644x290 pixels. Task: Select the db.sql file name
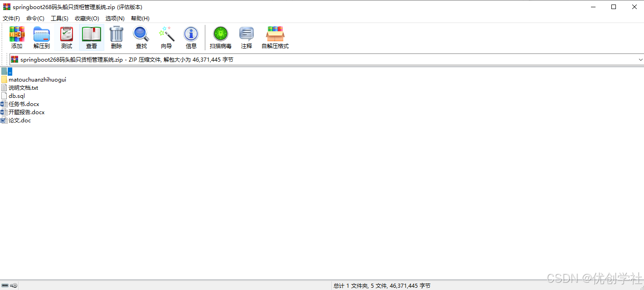(17, 96)
